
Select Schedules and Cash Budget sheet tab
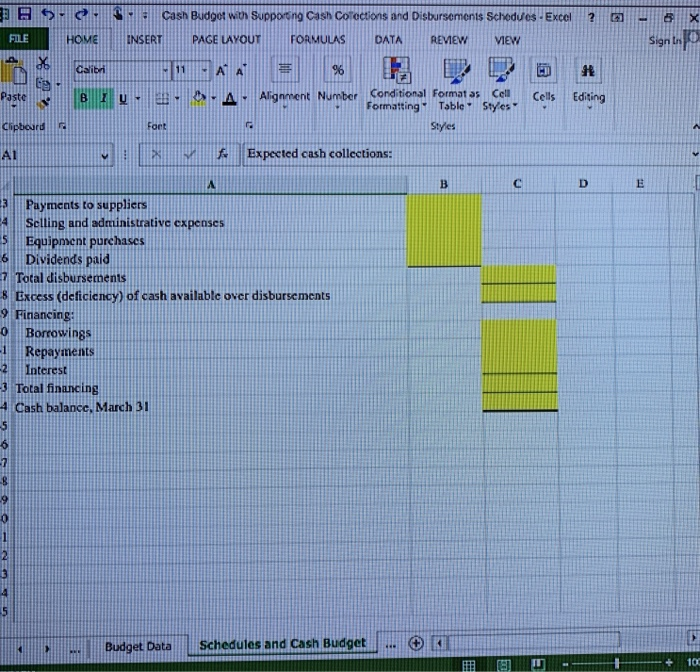(282, 643)
